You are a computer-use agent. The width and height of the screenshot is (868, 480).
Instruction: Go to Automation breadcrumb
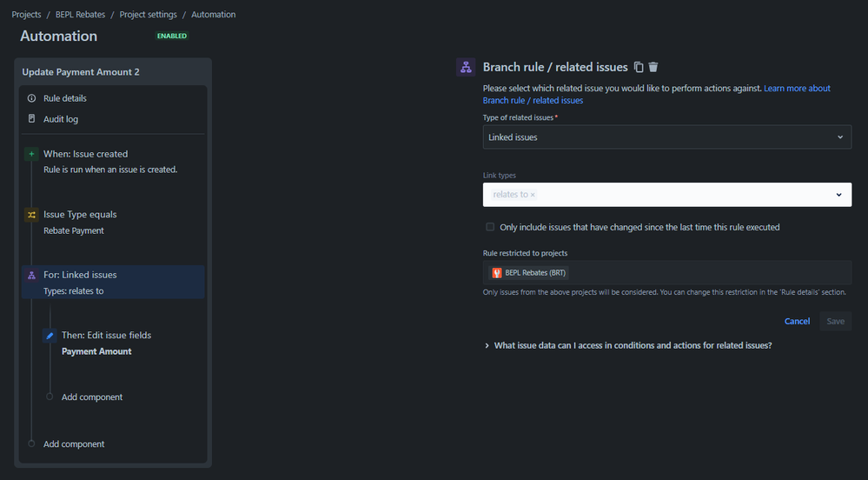(213, 15)
